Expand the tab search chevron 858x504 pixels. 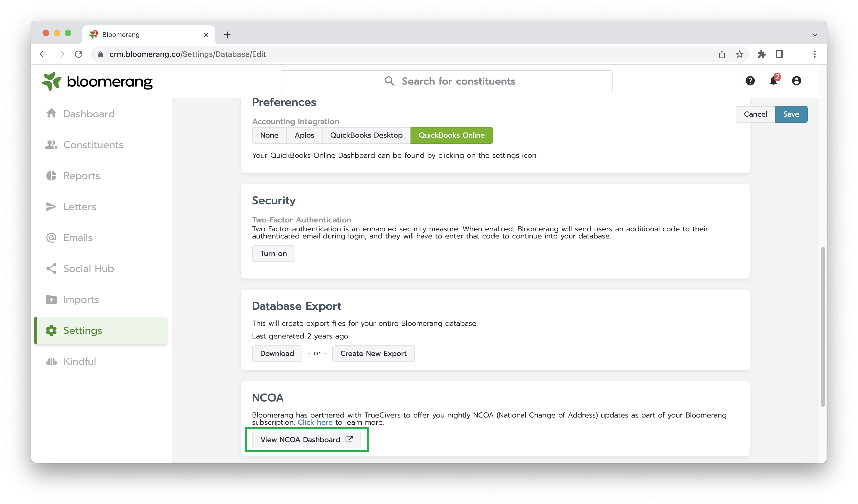coord(815,35)
